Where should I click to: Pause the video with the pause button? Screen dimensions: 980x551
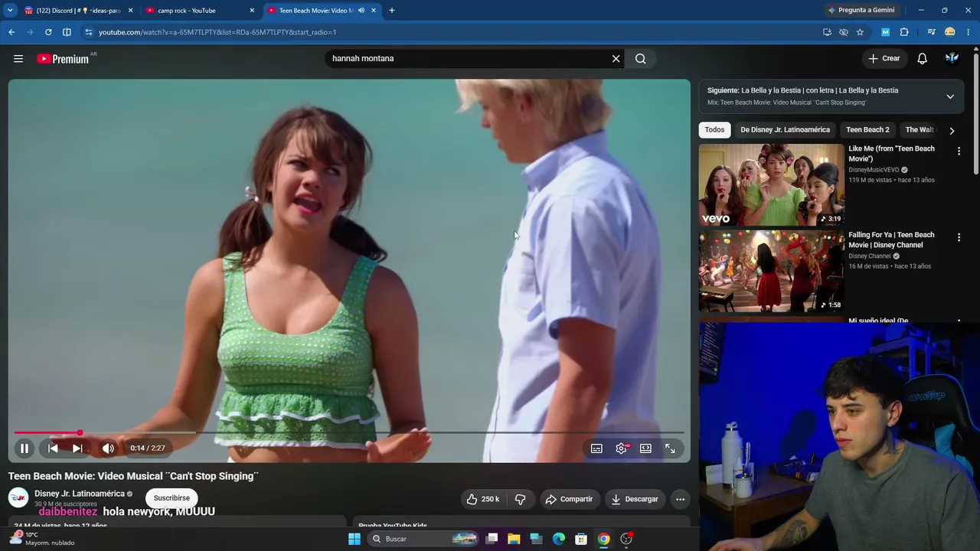(x=24, y=448)
